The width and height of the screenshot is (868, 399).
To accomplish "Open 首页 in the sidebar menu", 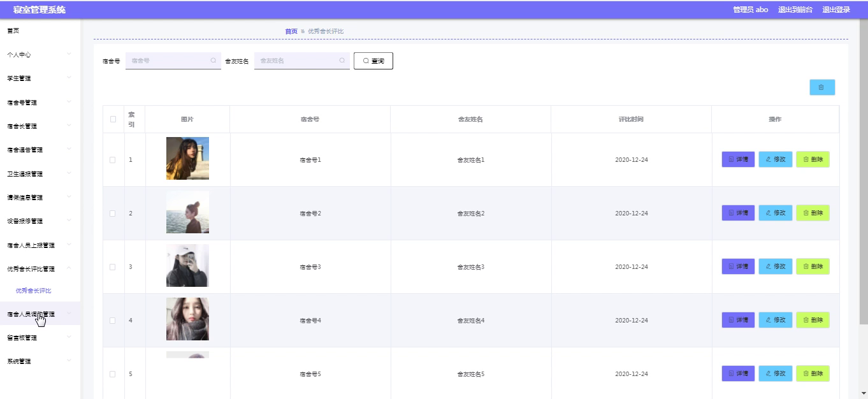I will click(x=40, y=31).
